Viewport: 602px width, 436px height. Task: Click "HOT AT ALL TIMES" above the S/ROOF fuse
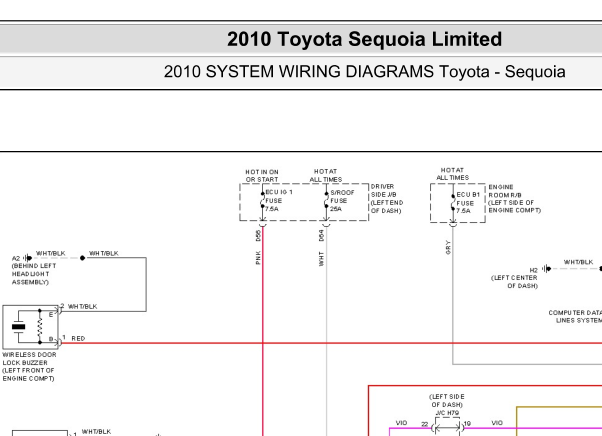coord(326,175)
